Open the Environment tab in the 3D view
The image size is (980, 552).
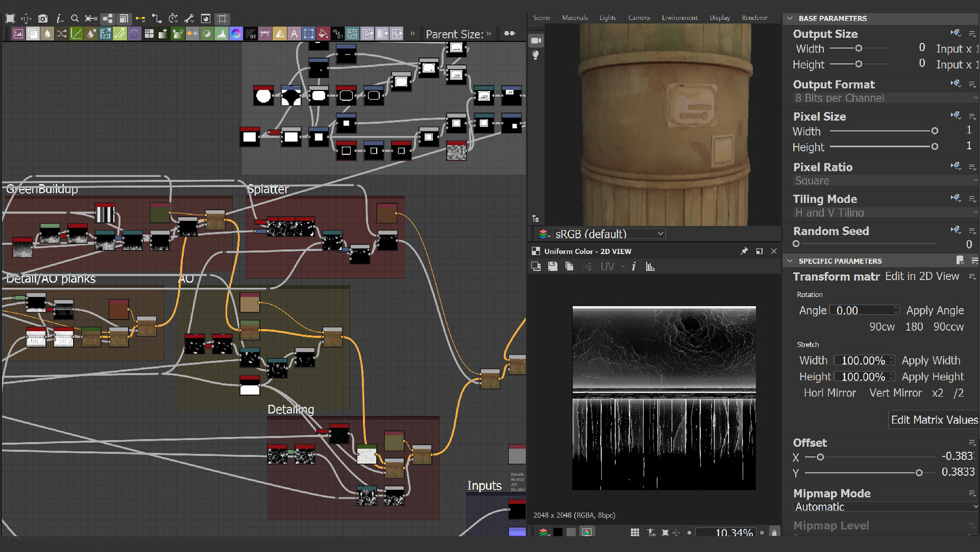point(679,17)
